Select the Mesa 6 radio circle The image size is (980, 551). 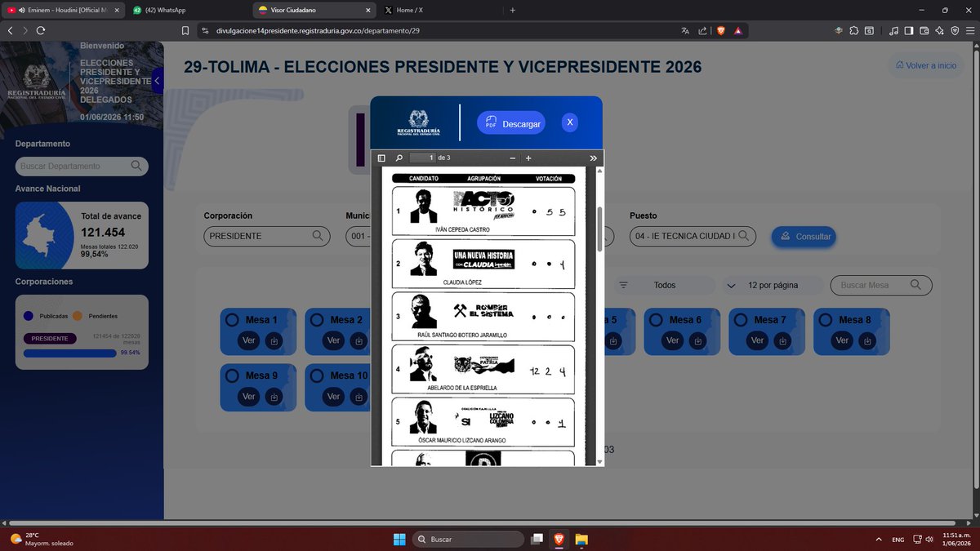click(656, 319)
